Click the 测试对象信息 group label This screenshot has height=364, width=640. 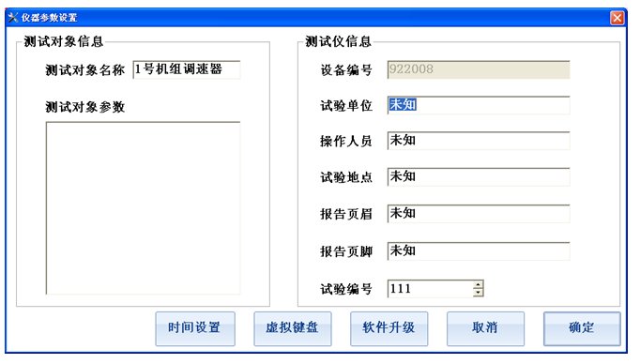click(64, 41)
